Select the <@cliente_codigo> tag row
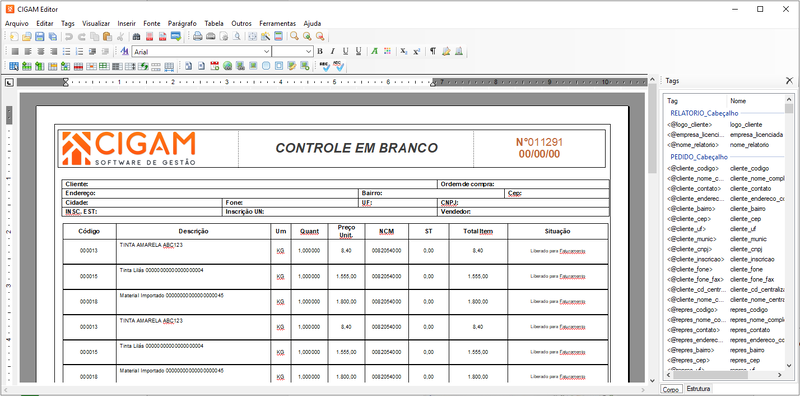Image resolution: width=800 pixels, height=396 pixels. tap(724, 168)
